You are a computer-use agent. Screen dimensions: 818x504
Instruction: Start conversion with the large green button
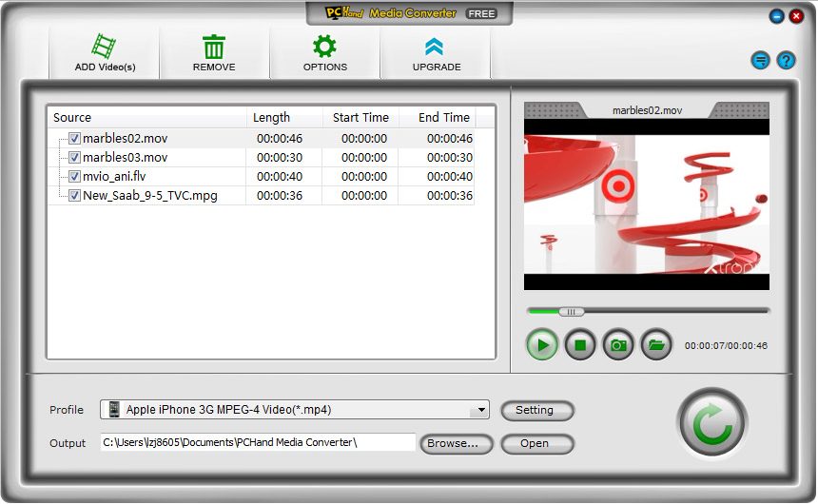711,423
